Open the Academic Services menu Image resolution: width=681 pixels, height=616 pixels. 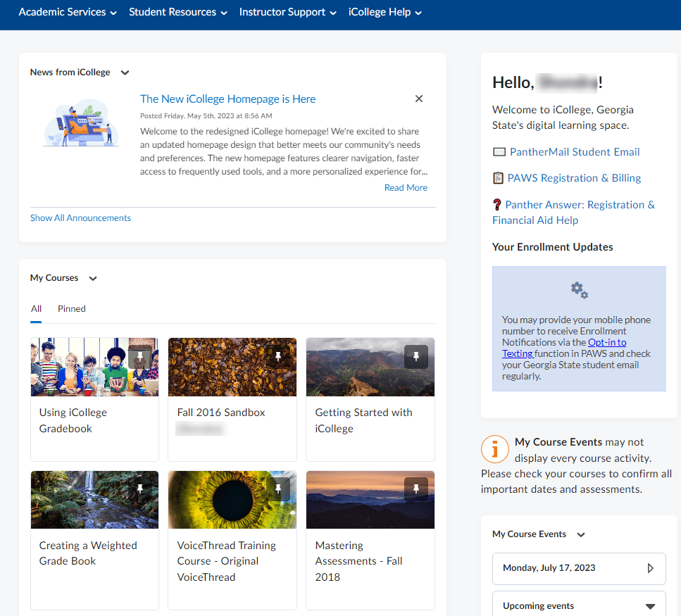pyautogui.click(x=68, y=12)
